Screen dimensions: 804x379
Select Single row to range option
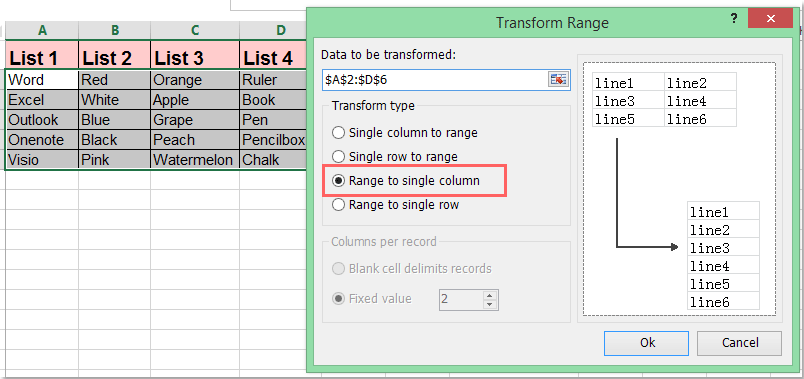(395, 156)
